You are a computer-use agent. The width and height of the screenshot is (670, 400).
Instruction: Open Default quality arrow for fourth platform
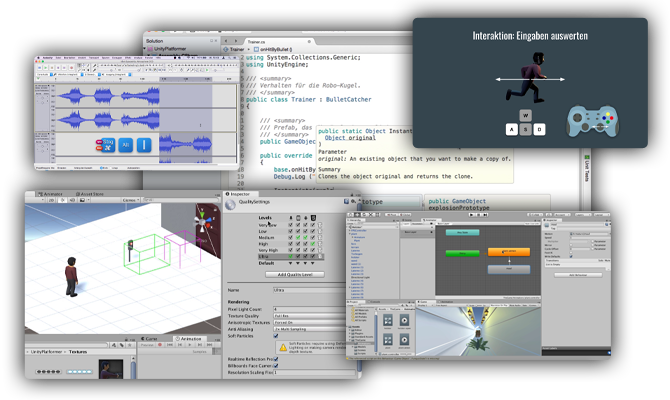pos(313,263)
